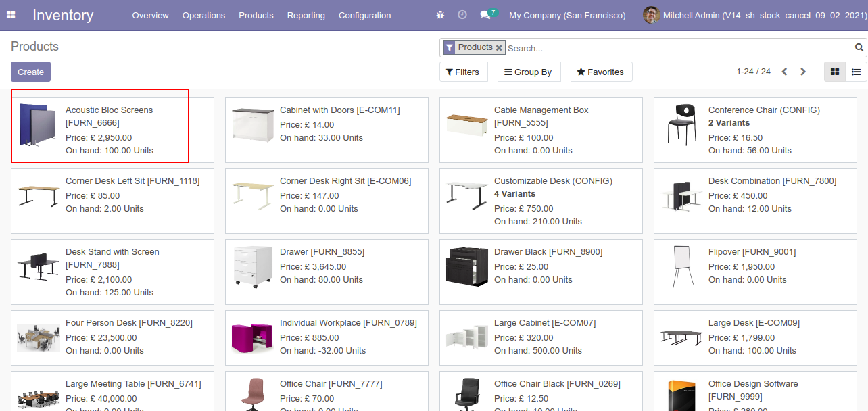Click Mitchell Admin avatar picture

click(651, 15)
